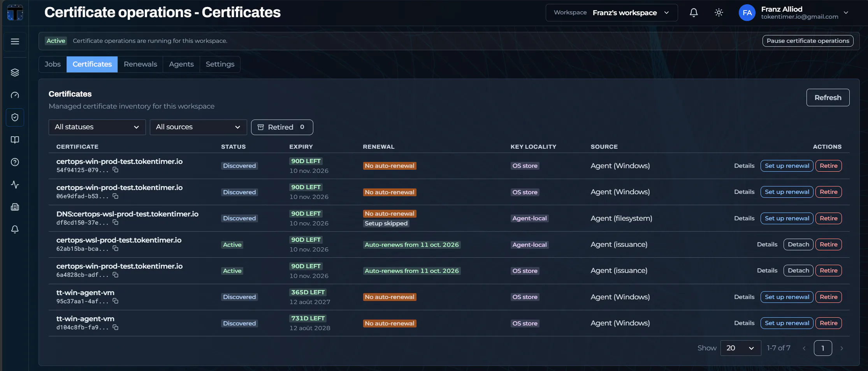Image resolution: width=868 pixels, height=371 pixels.
Task: Click the Refresh button
Action: tap(828, 97)
